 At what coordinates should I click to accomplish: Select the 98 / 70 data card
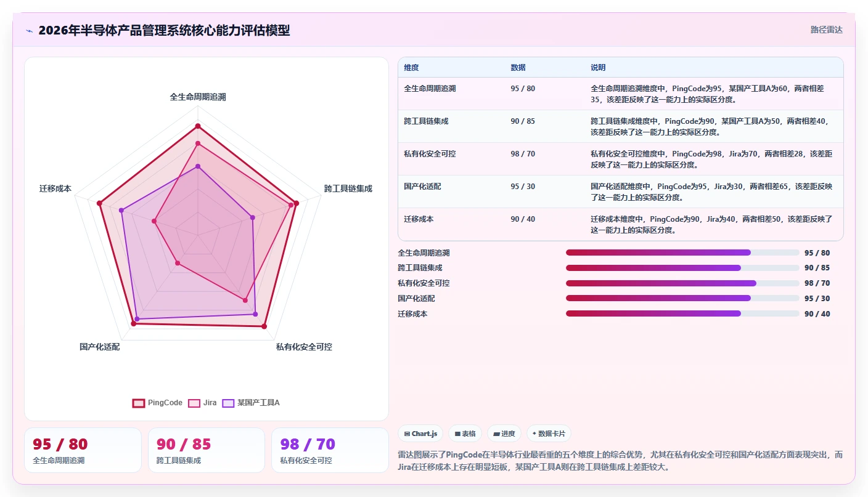330,450
